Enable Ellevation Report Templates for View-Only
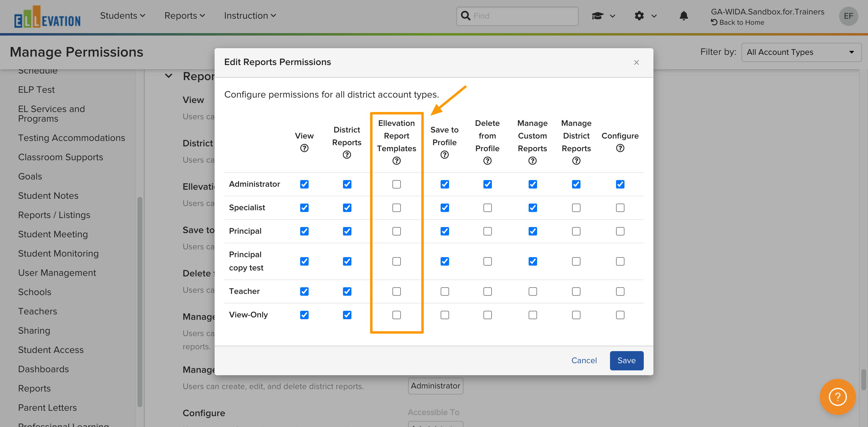Image resolution: width=868 pixels, height=427 pixels. [x=396, y=315]
